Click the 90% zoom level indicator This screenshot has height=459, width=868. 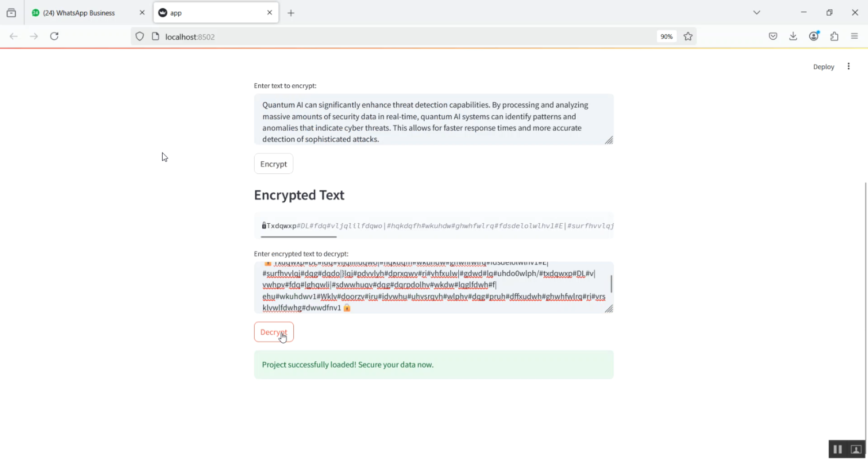coord(667,36)
